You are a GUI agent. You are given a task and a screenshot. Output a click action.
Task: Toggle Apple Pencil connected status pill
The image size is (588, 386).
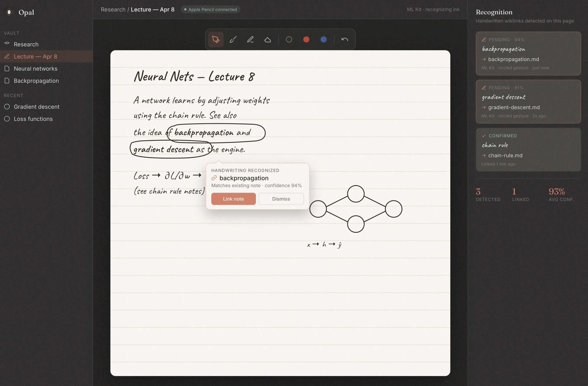[210, 9]
